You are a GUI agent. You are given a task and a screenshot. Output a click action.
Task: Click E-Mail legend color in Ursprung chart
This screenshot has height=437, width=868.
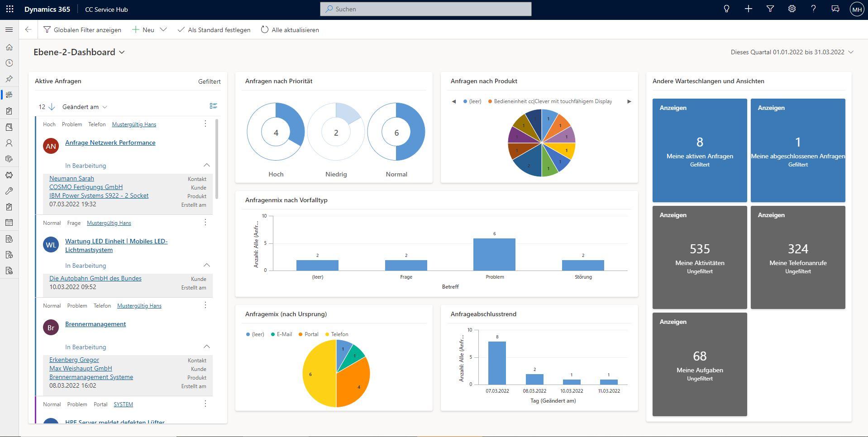tap(273, 334)
